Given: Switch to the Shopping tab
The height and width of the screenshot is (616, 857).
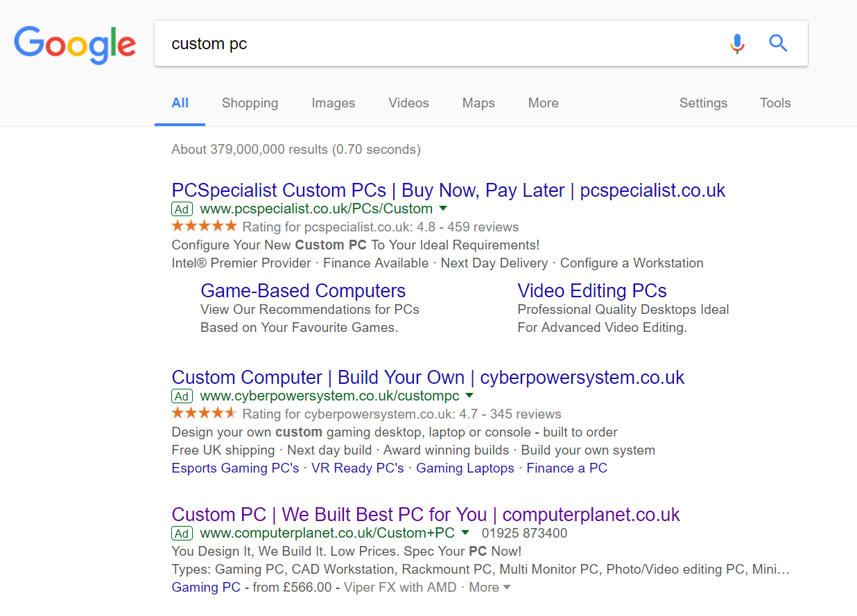Looking at the screenshot, I should point(250,103).
